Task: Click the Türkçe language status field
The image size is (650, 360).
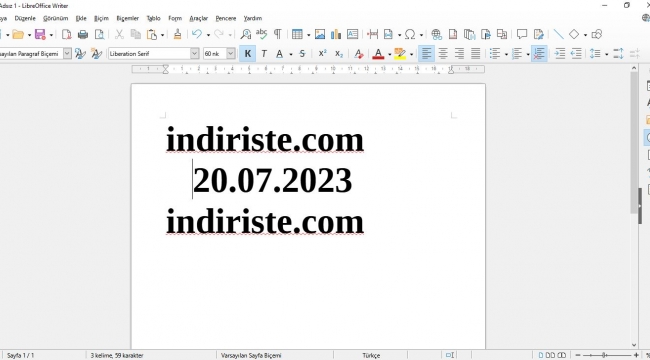Action: (371, 355)
